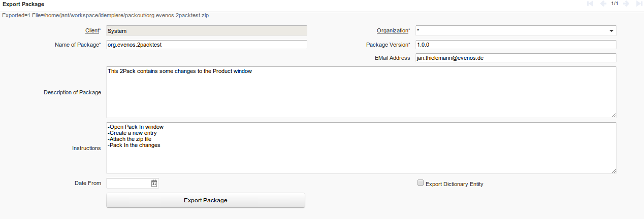Click the previous record arrow icon
This screenshot has width=644, height=219.
coord(603,4)
